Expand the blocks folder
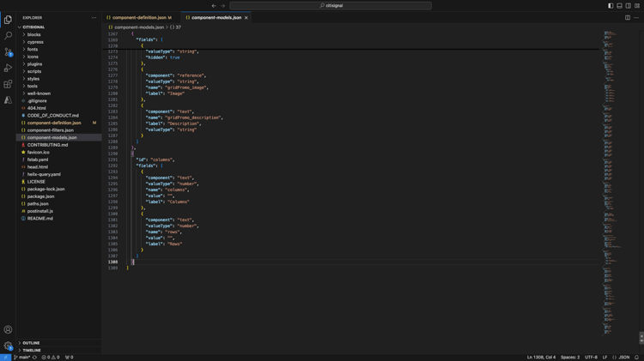The image size is (644, 361). point(33,34)
